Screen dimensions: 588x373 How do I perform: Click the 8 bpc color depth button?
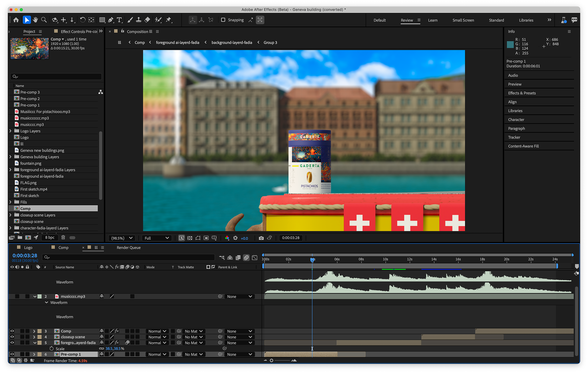[50, 237]
